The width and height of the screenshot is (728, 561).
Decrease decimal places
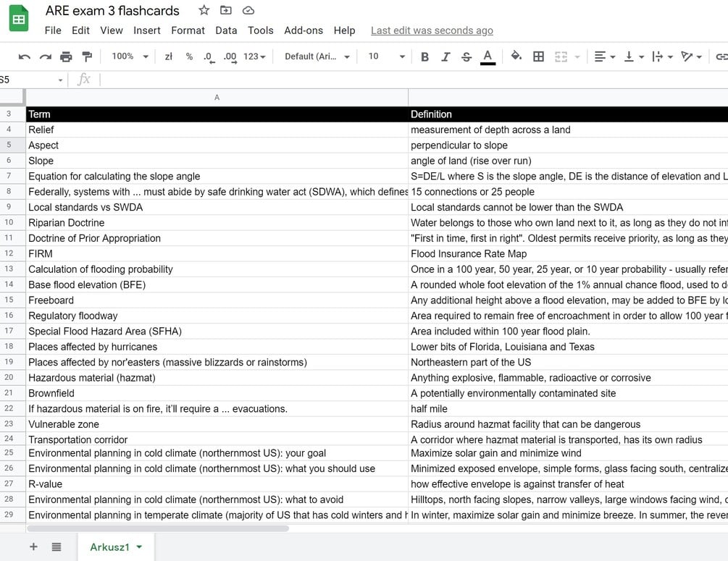pyautogui.click(x=209, y=57)
